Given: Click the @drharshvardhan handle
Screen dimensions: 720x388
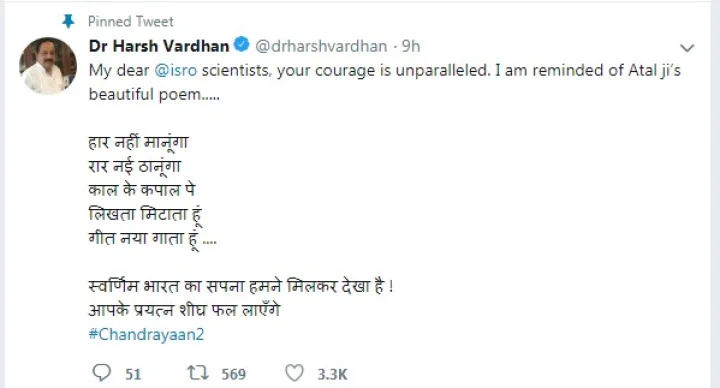Looking at the screenshot, I should point(321,46).
